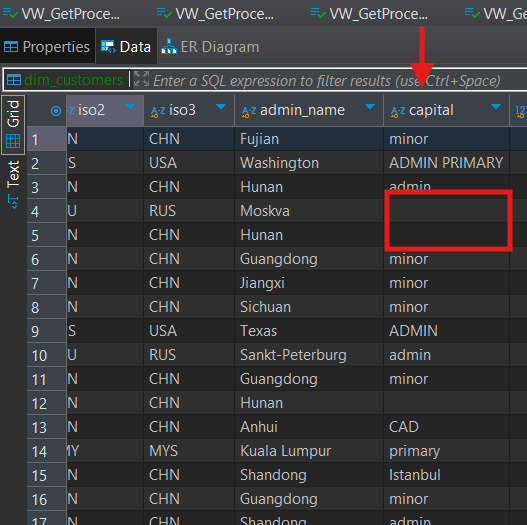This screenshot has width=527, height=525.
Task: Click the ER Diagram tab icon
Action: pyautogui.click(x=169, y=46)
